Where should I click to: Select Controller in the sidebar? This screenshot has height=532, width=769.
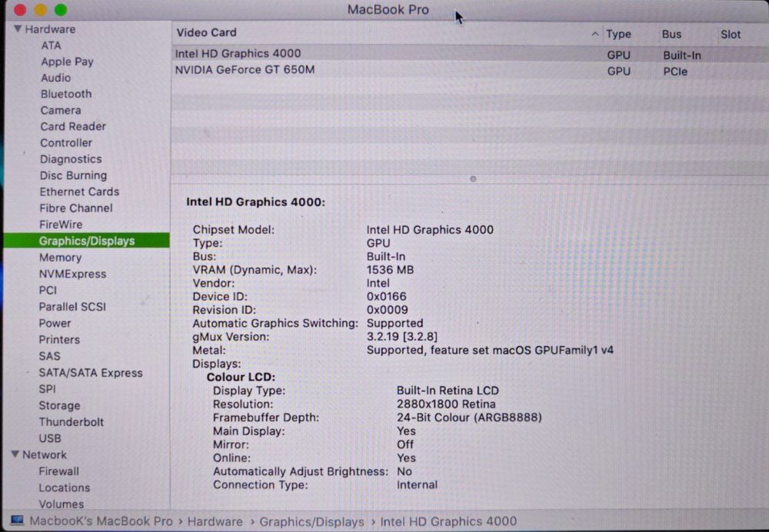tap(66, 143)
